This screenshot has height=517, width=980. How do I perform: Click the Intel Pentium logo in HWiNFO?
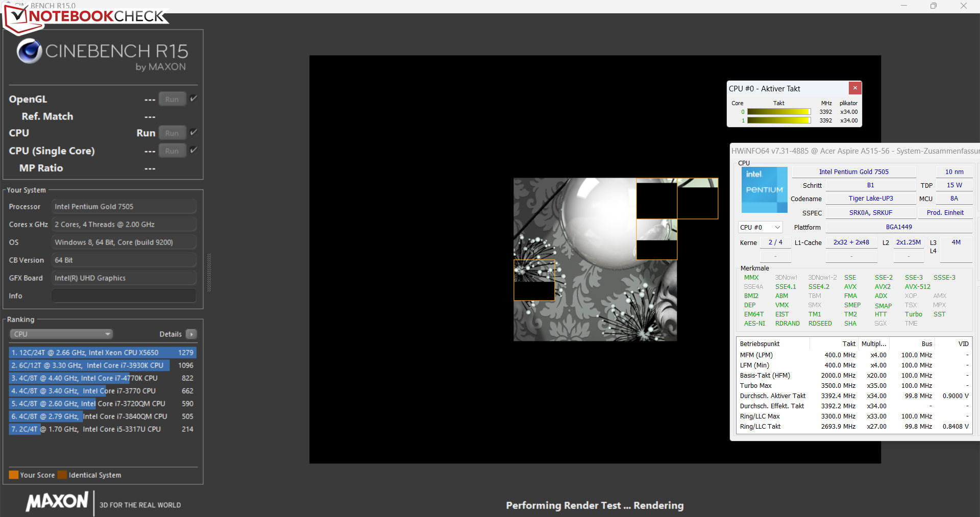pos(764,190)
